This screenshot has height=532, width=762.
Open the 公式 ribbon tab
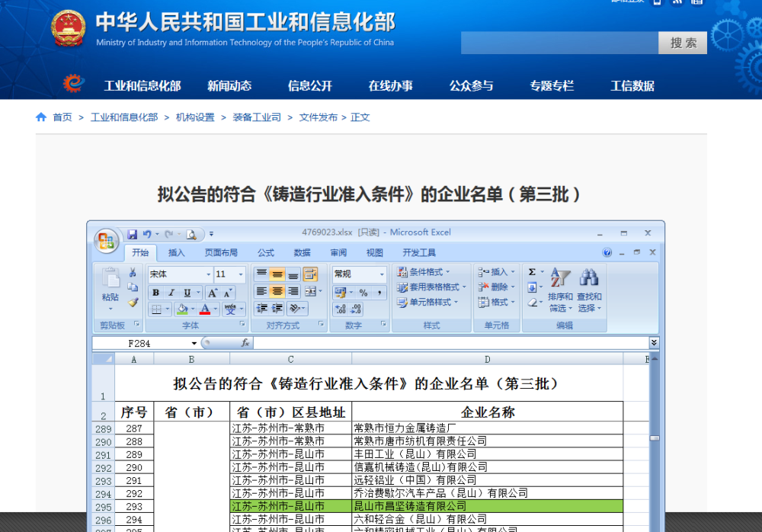266,253
